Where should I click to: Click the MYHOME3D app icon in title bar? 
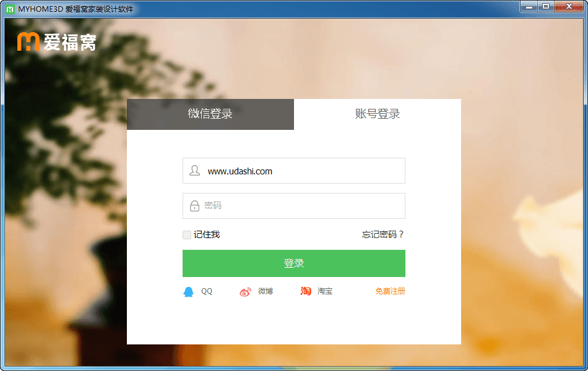[10, 9]
